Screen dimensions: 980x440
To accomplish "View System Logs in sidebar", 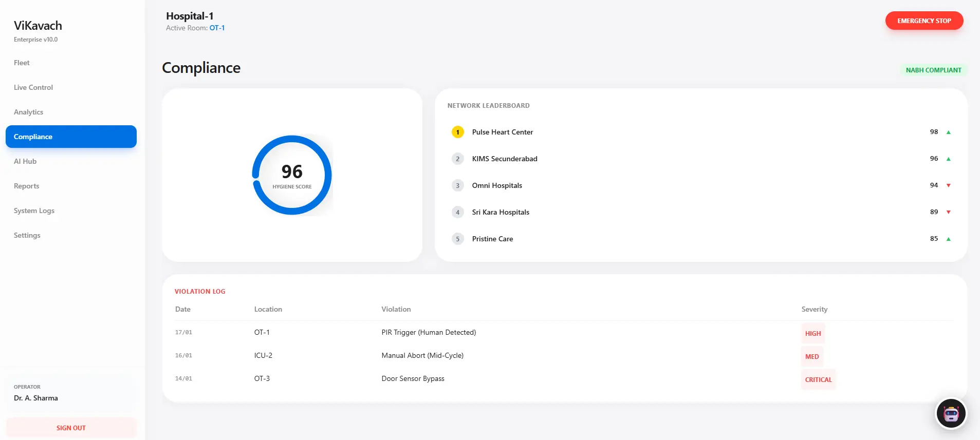I will [71, 211].
